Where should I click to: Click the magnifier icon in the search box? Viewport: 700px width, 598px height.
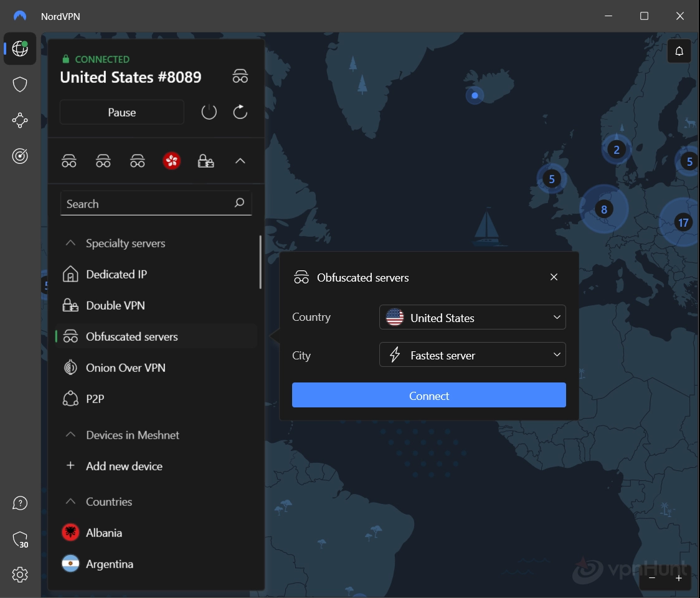coord(239,202)
